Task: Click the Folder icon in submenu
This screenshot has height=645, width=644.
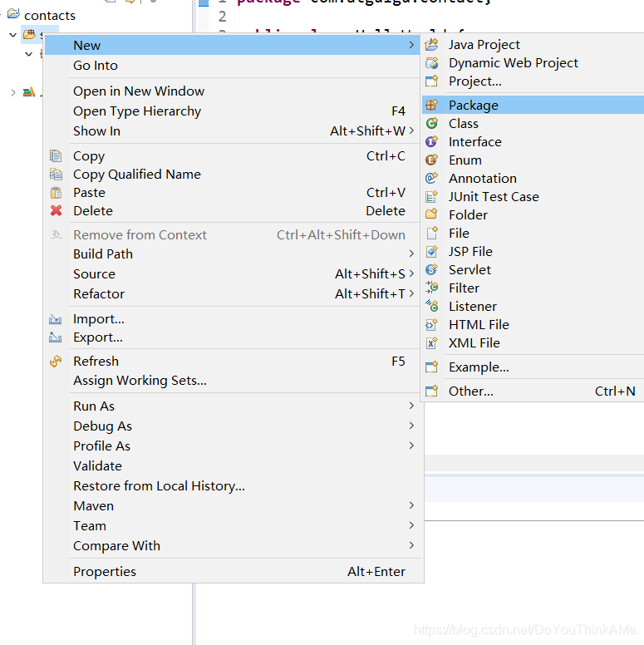Action: point(431,214)
